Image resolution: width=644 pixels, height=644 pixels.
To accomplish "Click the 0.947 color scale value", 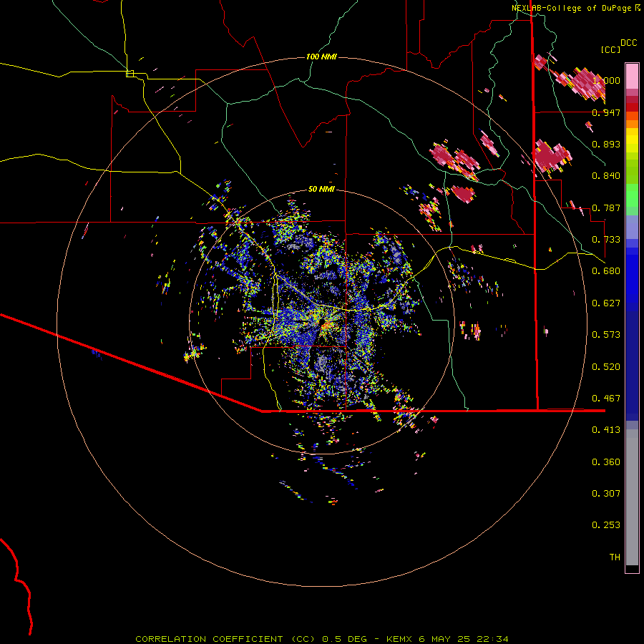I will click(606, 112).
